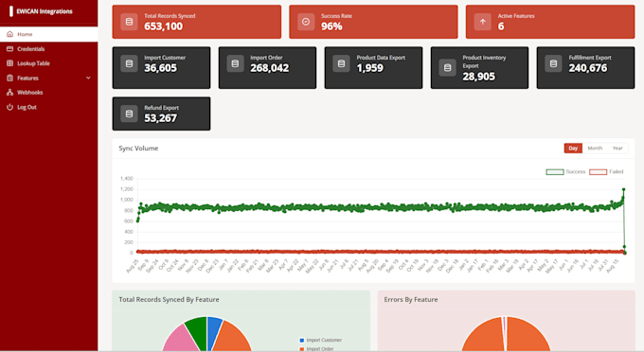Switch Sync Volume chart to Month
The image size is (644, 352).
tap(595, 149)
